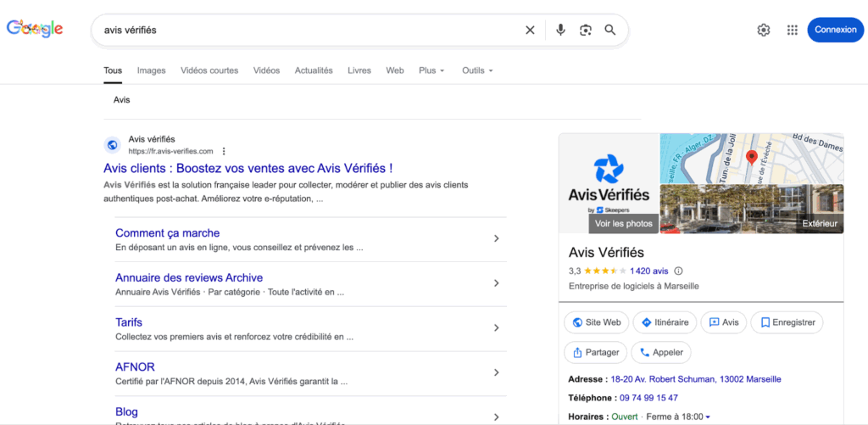Click Connexion sign-in button
Screen dimensions: 868x425
coord(835,30)
